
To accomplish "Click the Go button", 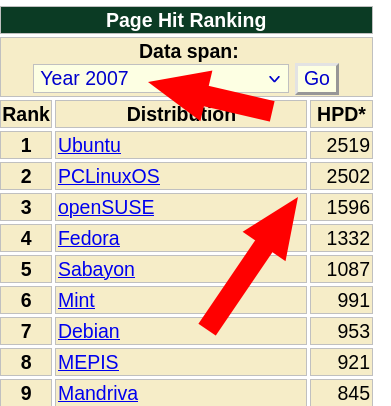I will (x=317, y=79).
